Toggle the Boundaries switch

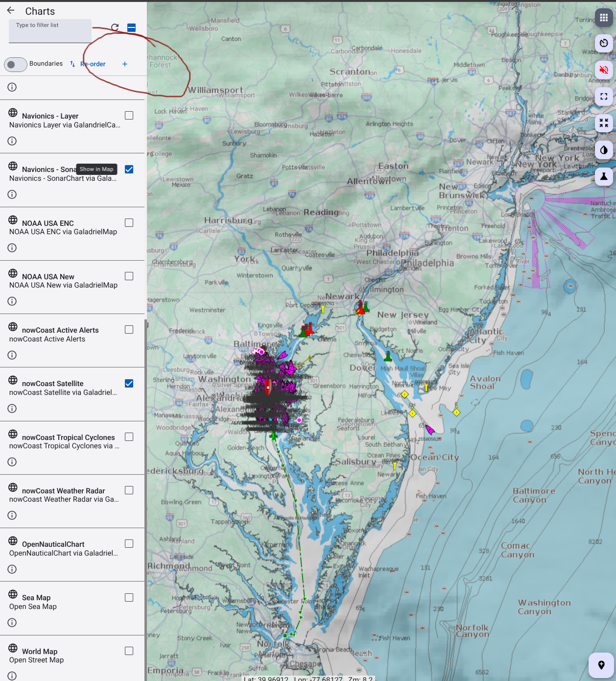(15, 64)
